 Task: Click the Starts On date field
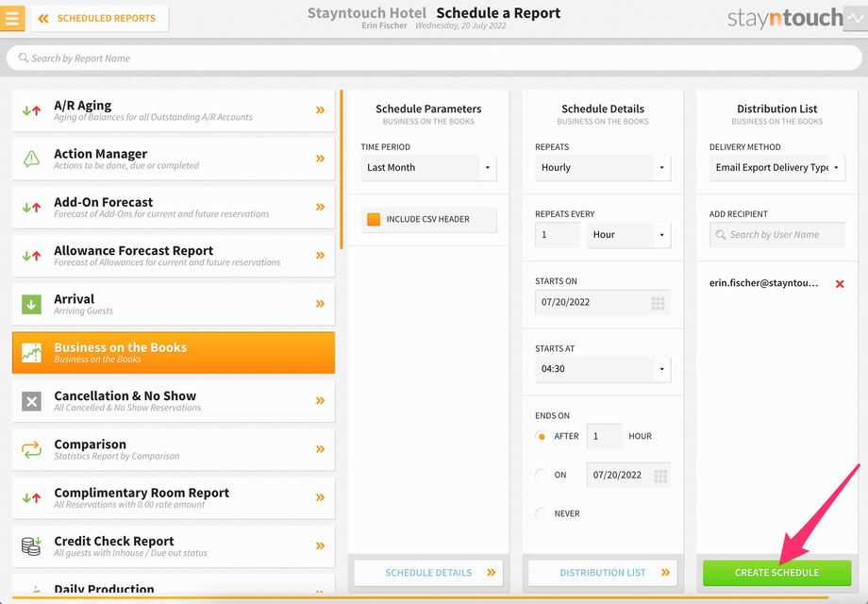tap(603, 302)
